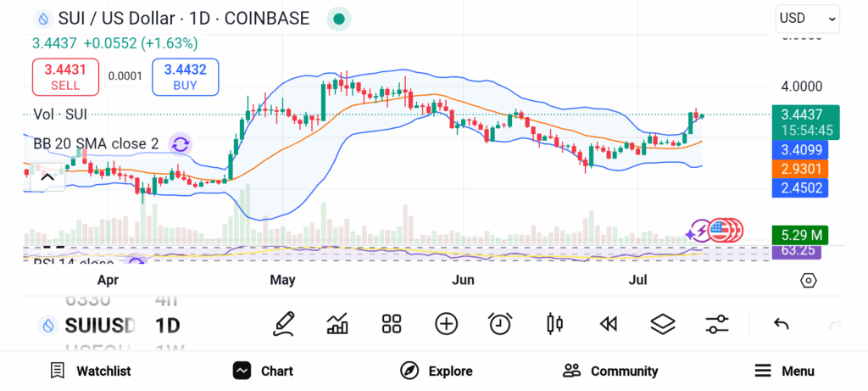The width and height of the screenshot is (868, 391).
Task: Select the pencil drawing tool
Action: pos(283,324)
